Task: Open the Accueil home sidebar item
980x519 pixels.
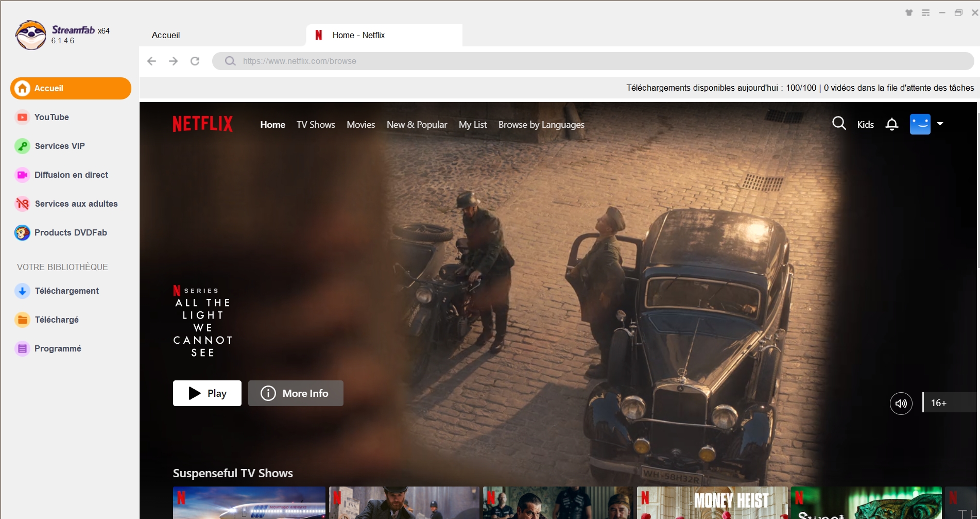Action: tap(71, 88)
